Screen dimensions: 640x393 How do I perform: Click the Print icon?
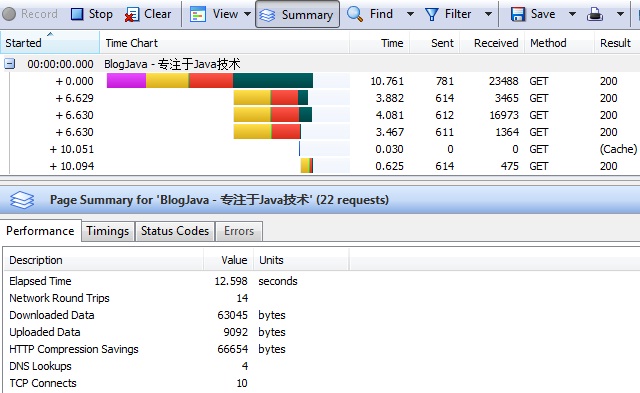click(595, 14)
